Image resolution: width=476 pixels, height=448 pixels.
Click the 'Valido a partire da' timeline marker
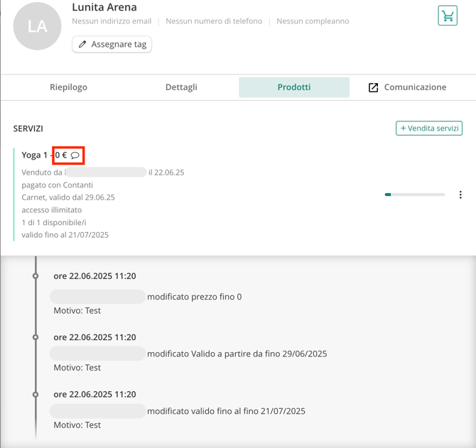pos(36,337)
